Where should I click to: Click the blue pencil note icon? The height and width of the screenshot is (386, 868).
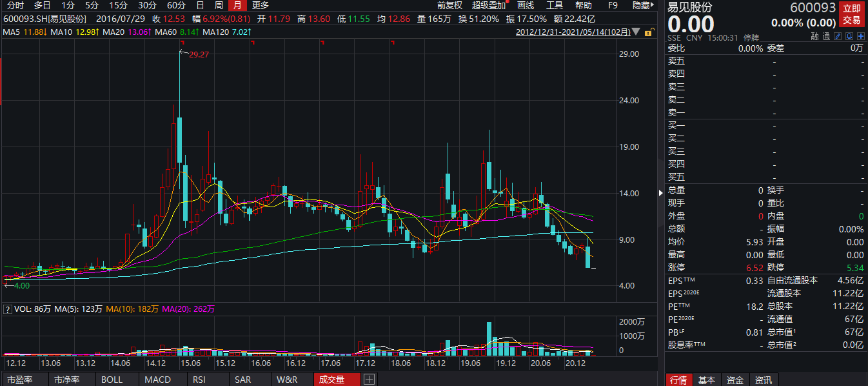tap(838, 37)
